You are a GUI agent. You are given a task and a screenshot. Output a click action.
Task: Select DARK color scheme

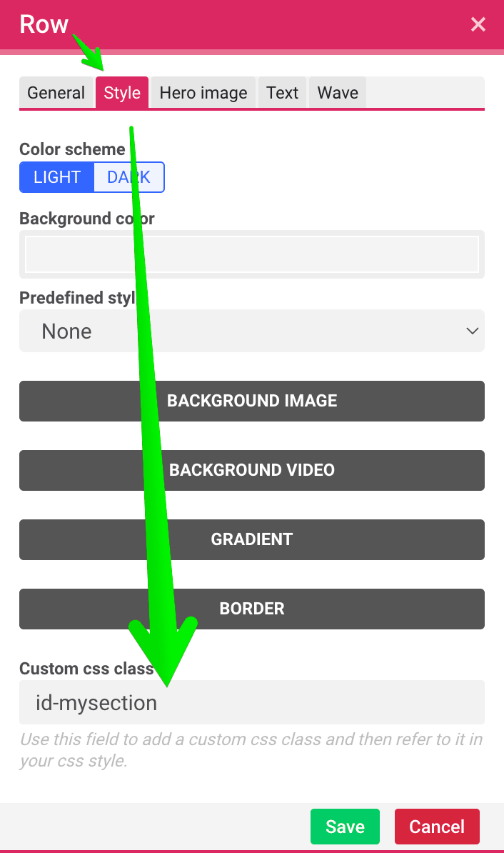pos(128,177)
